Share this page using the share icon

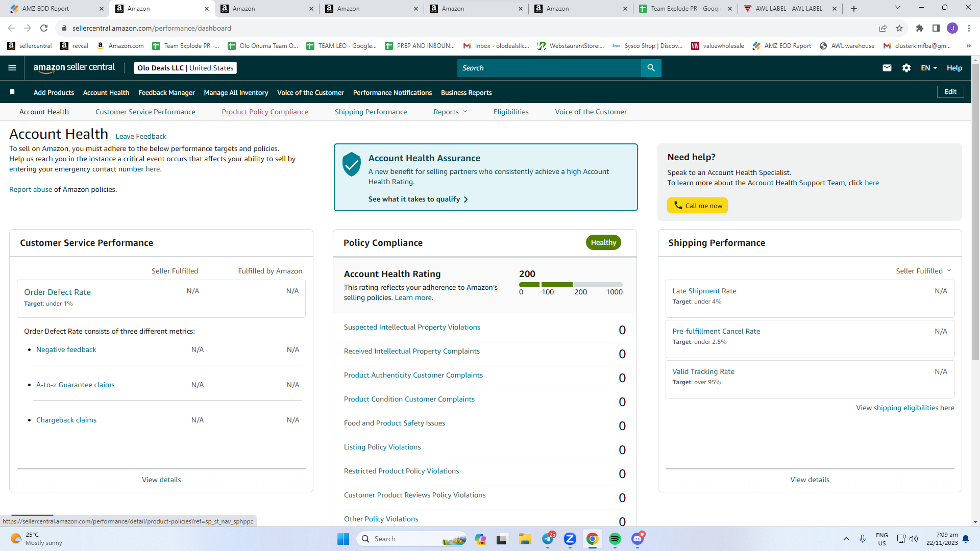883,28
